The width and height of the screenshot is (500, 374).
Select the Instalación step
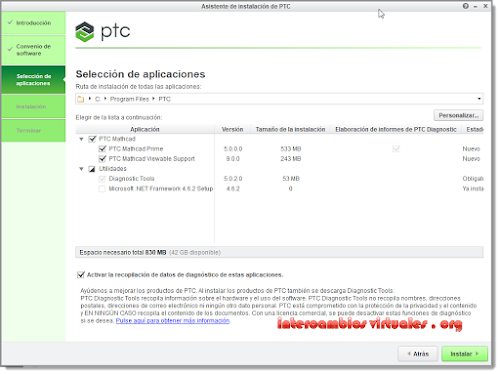click(x=33, y=106)
